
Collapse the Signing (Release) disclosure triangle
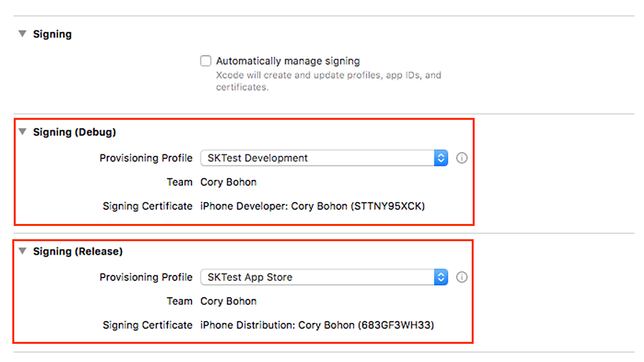22,251
